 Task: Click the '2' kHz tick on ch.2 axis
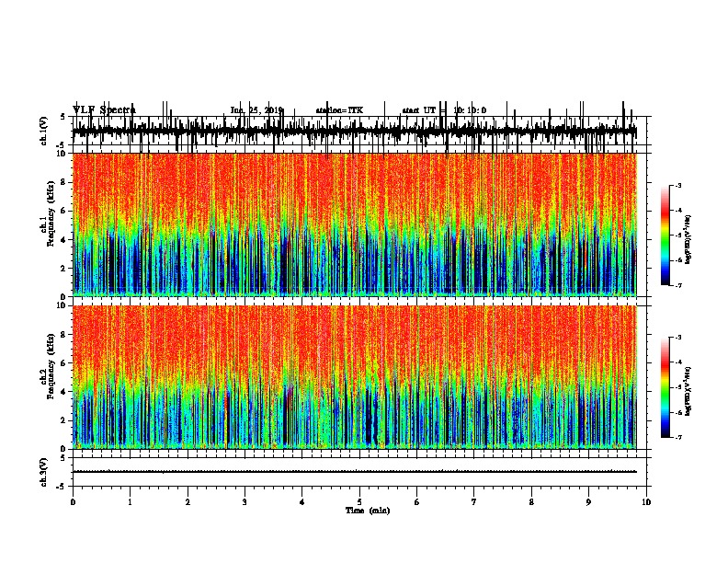(x=63, y=420)
